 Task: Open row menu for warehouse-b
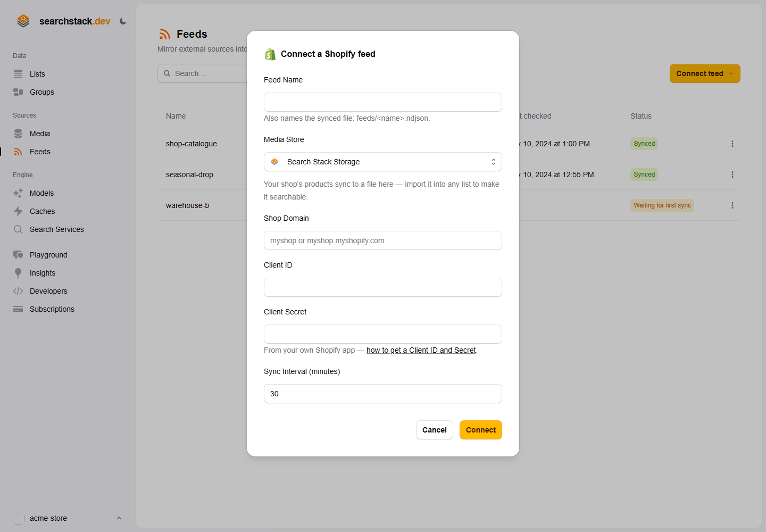point(732,205)
